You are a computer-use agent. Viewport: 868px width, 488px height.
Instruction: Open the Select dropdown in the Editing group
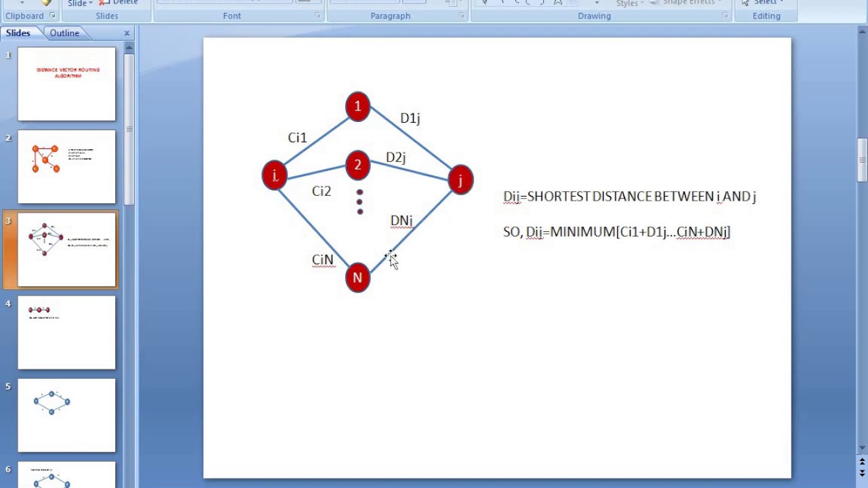763,3
